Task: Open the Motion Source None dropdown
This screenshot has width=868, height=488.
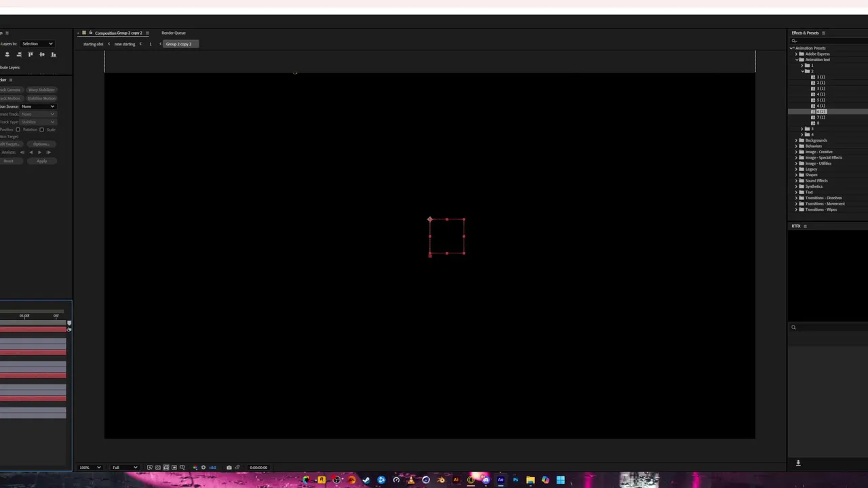Action: tap(38, 106)
